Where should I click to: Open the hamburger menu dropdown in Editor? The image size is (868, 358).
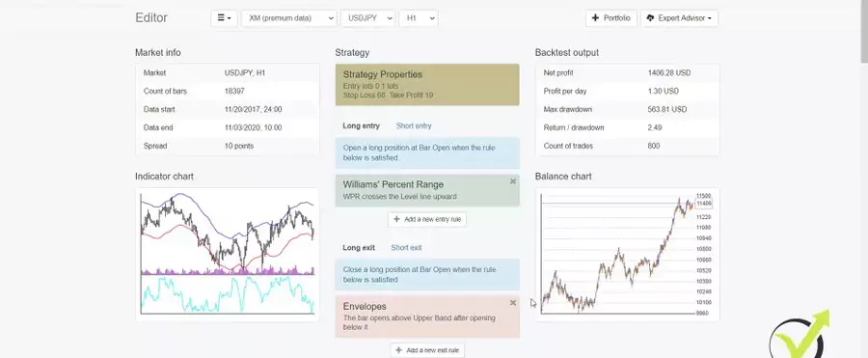pos(224,18)
